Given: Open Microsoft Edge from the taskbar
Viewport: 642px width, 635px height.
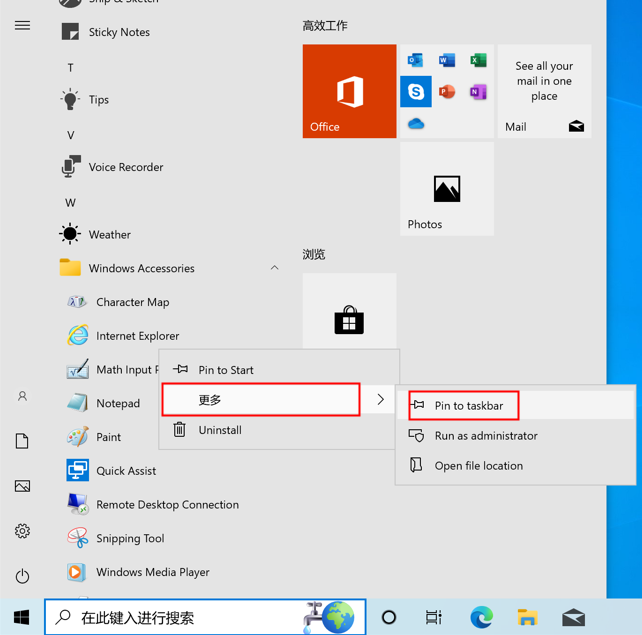Looking at the screenshot, I should (481, 617).
